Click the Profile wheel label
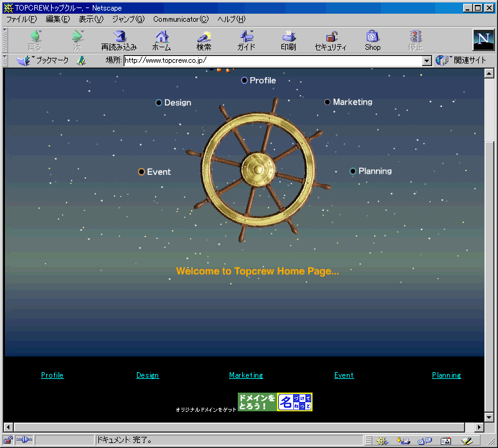 tap(258, 80)
